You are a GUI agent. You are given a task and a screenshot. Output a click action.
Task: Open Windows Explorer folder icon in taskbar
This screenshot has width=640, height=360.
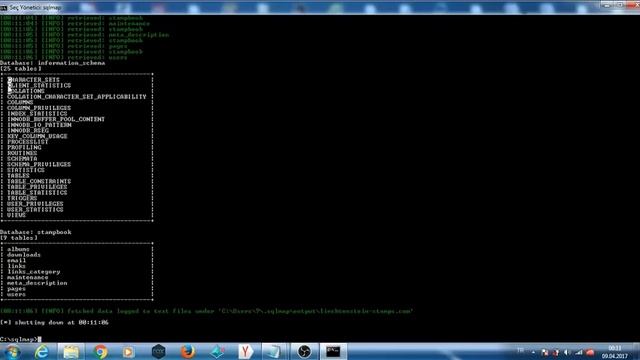pyautogui.click(x=71, y=351)
